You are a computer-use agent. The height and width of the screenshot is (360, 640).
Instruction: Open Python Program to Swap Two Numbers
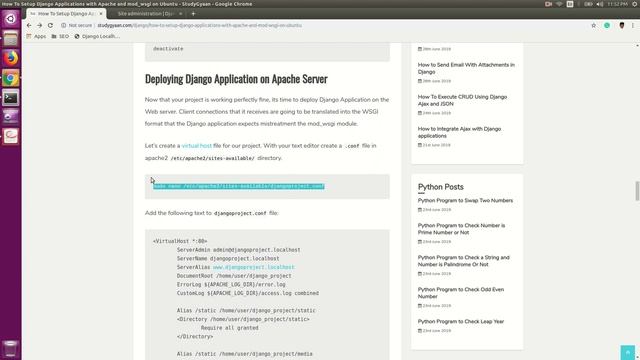pos(465,200)
